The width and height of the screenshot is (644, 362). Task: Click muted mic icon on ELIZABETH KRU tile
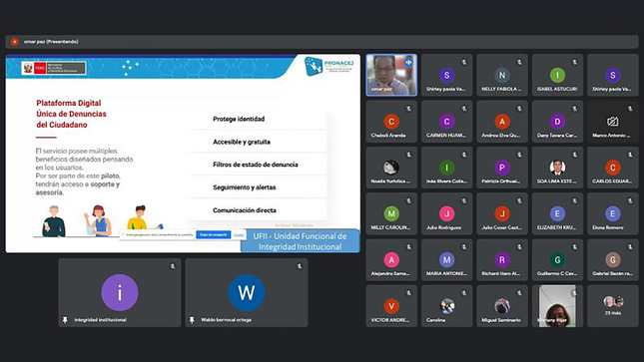tap(575, 201)
